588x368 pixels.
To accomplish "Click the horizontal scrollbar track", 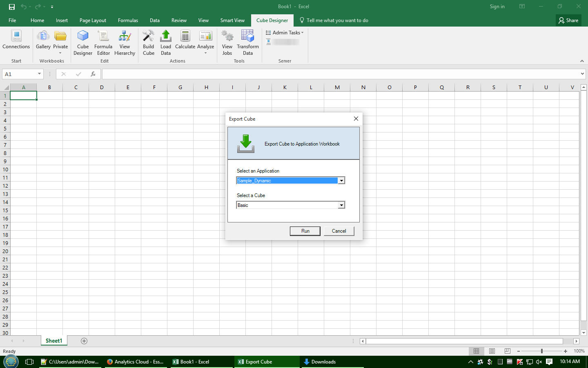I will [x=465, y=341].
